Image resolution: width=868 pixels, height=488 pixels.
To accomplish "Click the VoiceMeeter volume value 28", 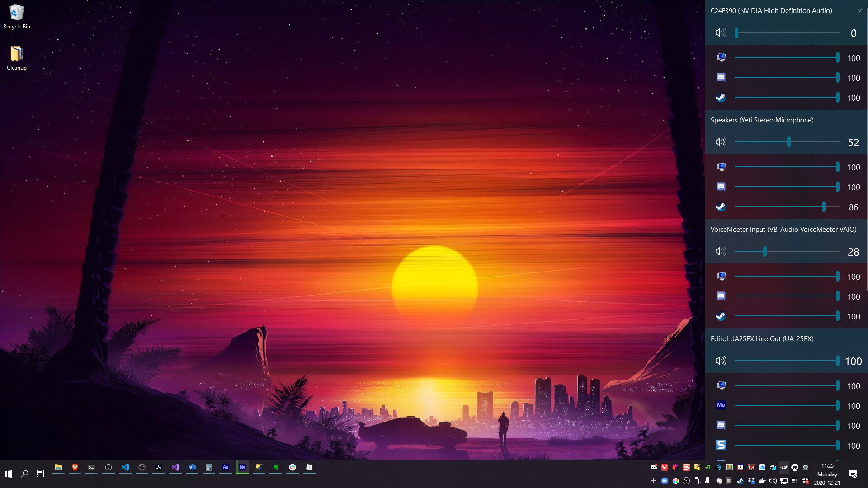I will coord(853,252).
